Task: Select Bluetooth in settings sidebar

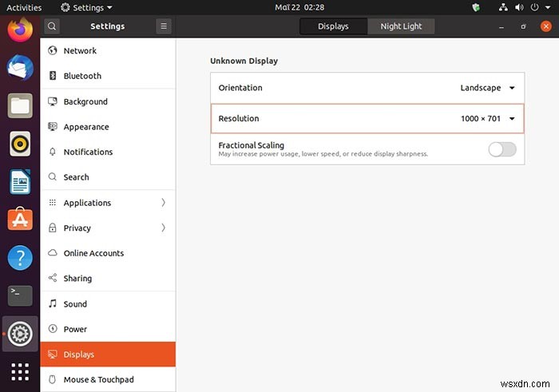Action: [108, 76]
